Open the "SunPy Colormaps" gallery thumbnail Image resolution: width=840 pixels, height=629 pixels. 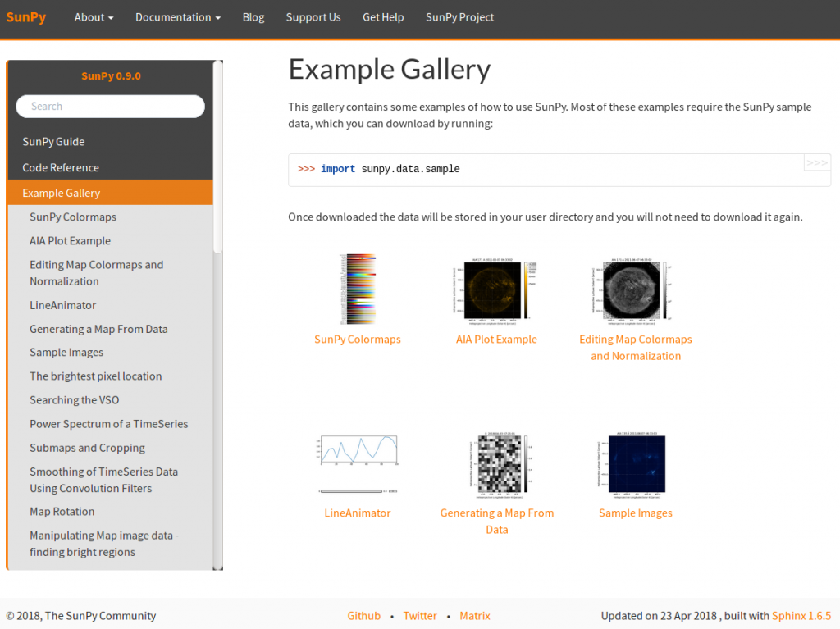click(357, 289)
